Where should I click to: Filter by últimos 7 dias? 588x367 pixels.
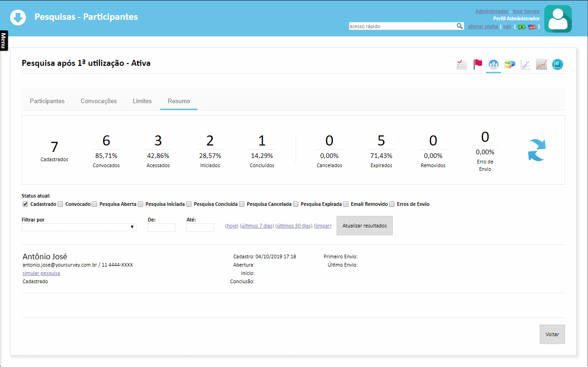point(257,226)
